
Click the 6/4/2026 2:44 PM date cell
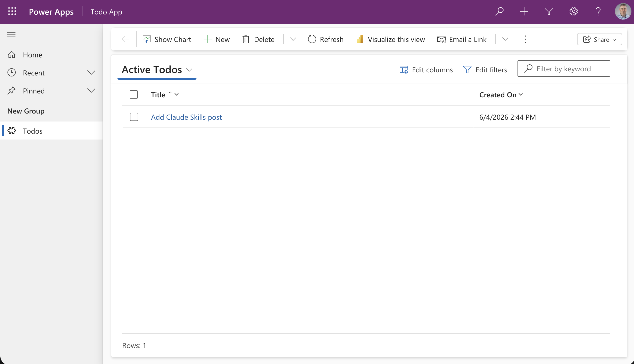(x=507, y=117)
